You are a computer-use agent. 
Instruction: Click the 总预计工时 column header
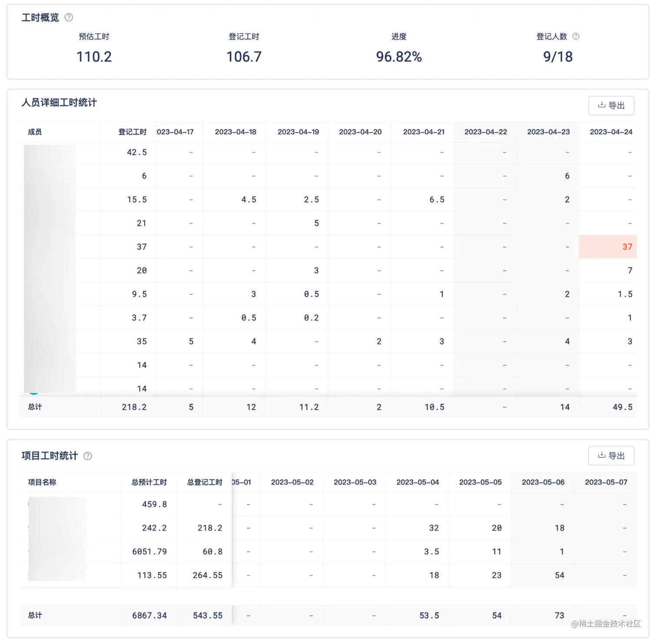(149, 482)
